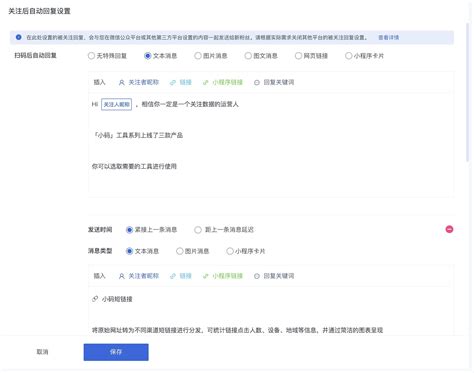Click the 扫码后自动回复 field label
The image size is (474, 373).
click(x=35, y=55)
